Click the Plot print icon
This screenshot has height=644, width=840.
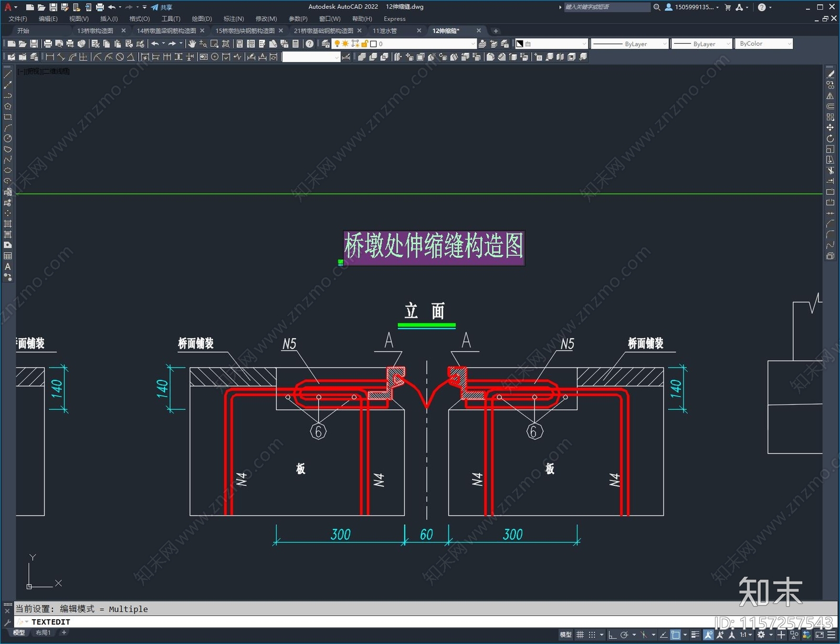click(48, 44)
